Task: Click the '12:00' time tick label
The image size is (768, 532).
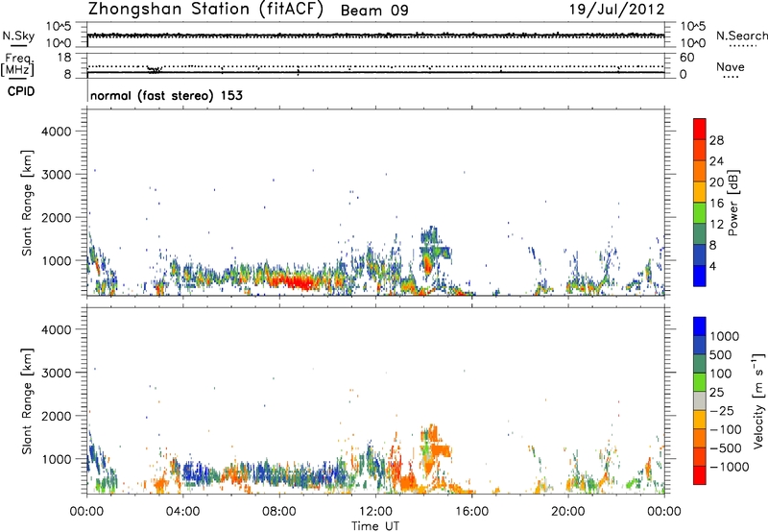Action: click(375, 512)
